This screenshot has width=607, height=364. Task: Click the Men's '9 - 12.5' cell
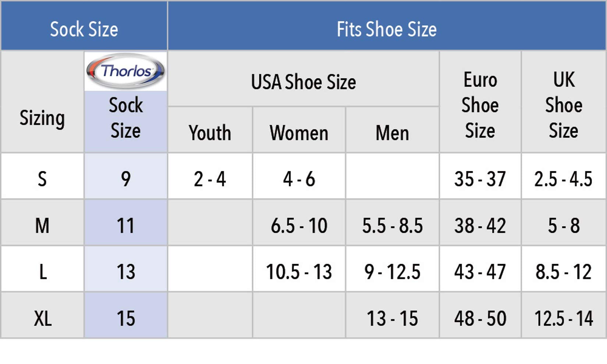tap(392, 272)
